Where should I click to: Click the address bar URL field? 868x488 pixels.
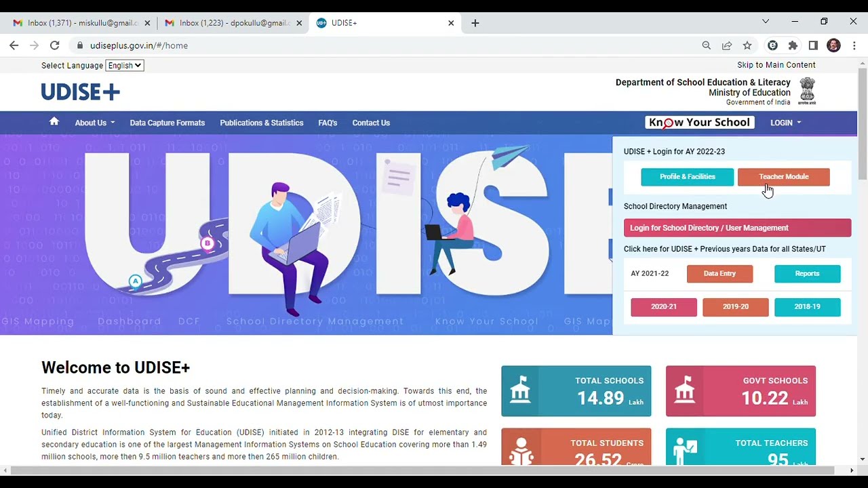[387, 45]
